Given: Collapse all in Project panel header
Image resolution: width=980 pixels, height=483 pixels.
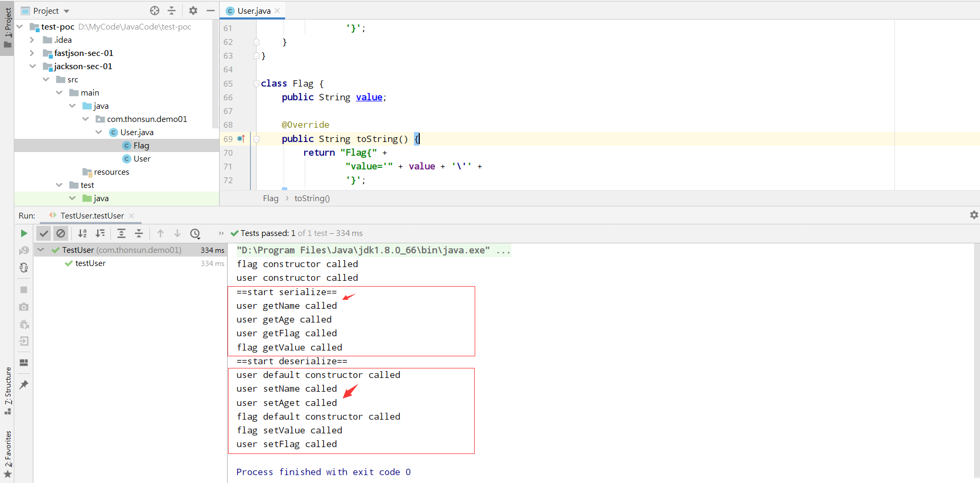Looking at the screenshot, I should pyautogui.click(x=172, y=11).
